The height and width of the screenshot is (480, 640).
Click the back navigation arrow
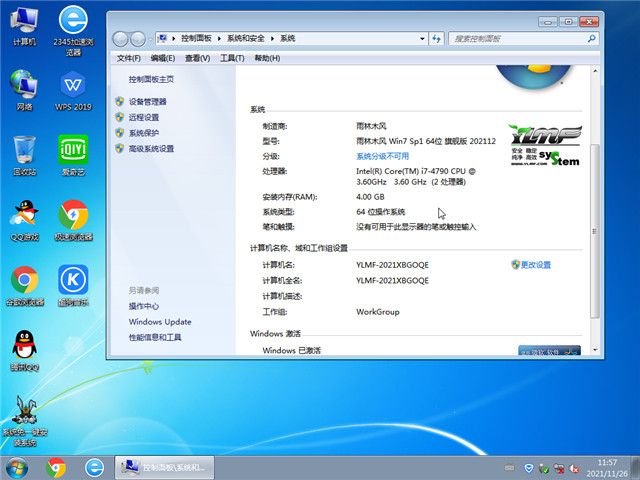[120, 39]
